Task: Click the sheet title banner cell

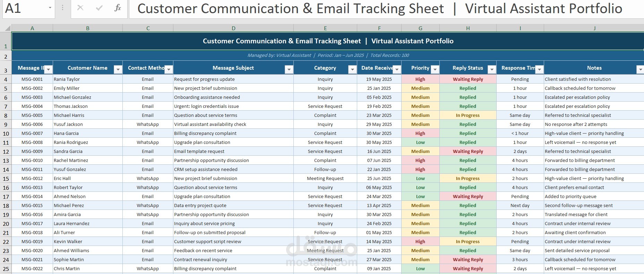Action: click(328, 41)
